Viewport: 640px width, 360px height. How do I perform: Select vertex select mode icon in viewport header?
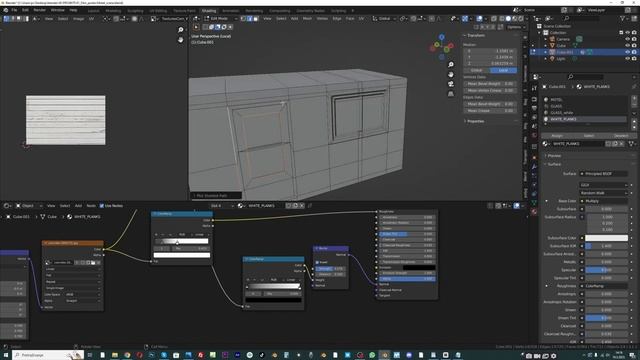tap(244, 18)
